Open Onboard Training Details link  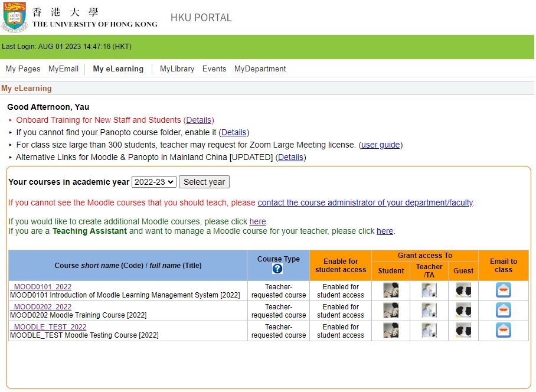(x=199, y=120)
